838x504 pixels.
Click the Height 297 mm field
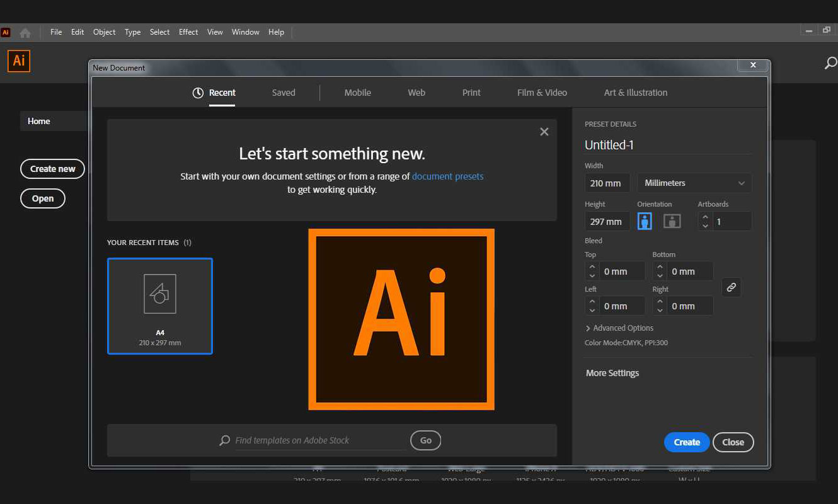coord(607,222)
